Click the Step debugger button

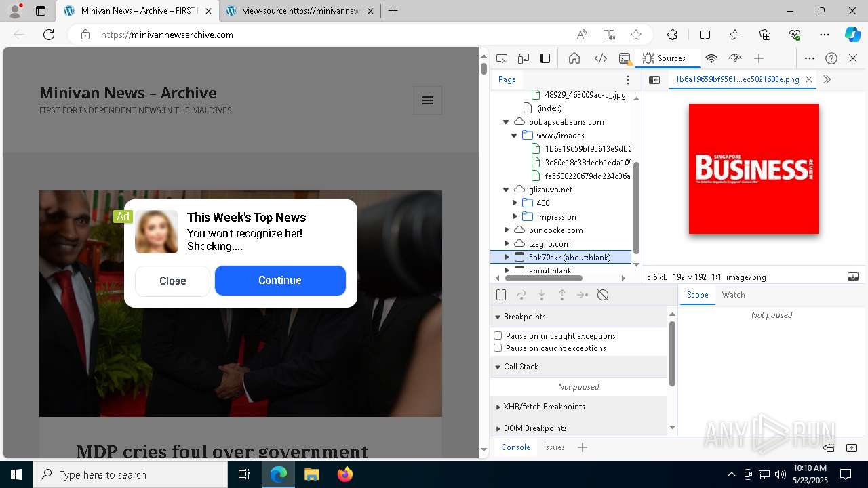[x=583, y=295]
